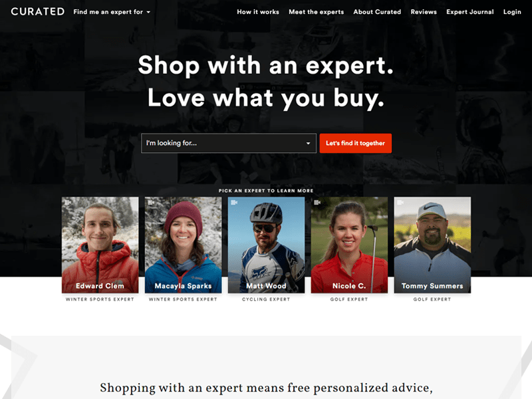The width and height of the screenshot is (532, 399).
Task: Click the CURATED logo
Action: [x=38, y=11]
